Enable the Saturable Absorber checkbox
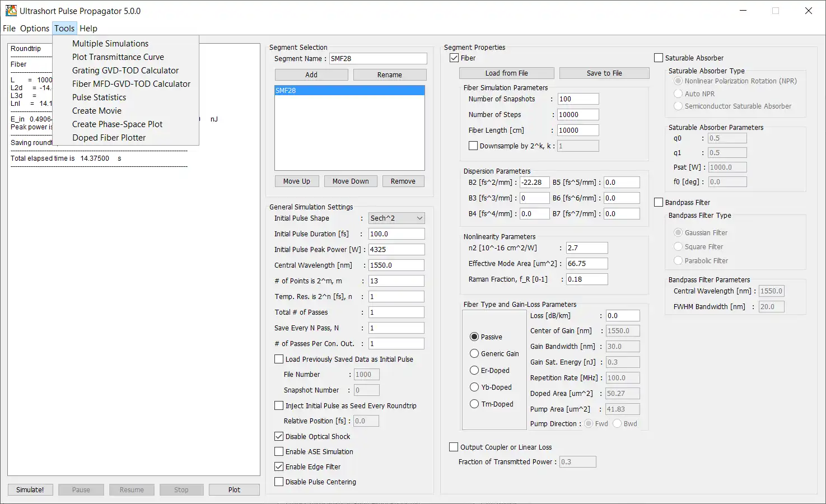 pyautogui.click(x=659, y=58)
